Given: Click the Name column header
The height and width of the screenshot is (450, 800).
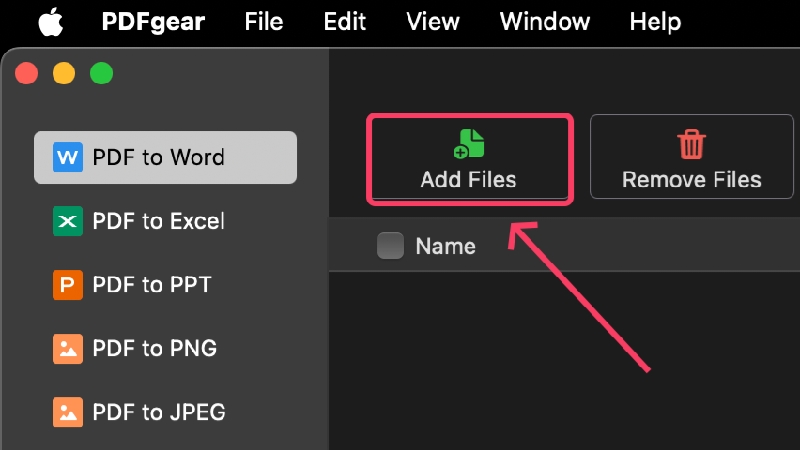Looking at the screenshot, I should [445, 246].
